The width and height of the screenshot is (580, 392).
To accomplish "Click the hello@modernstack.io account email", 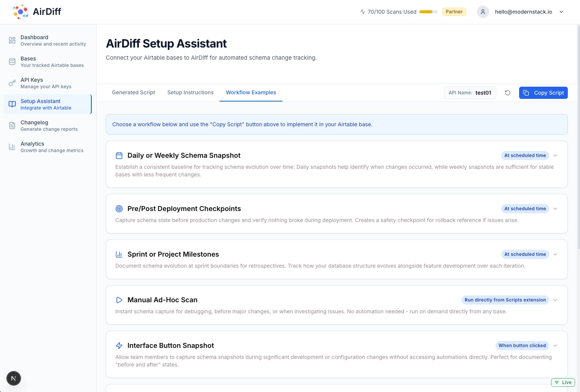I will pos(523,12).
